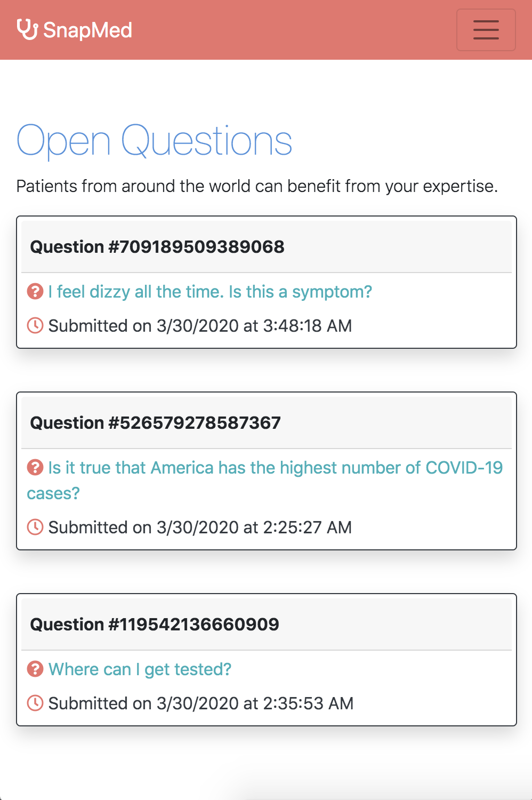Click clock icon next to 2:35:53 AM submission
Screen dimensions: 532x800
[x=35, y=703]
